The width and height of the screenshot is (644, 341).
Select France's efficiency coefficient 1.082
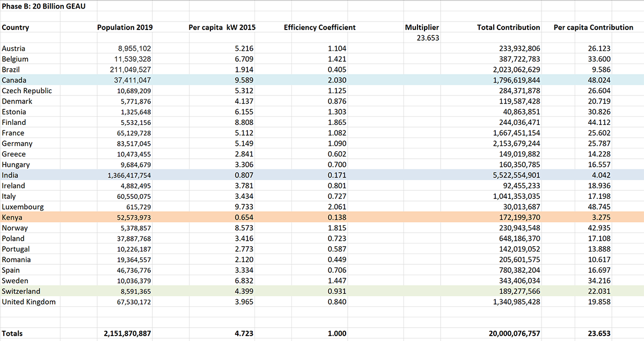pos(337,133)
